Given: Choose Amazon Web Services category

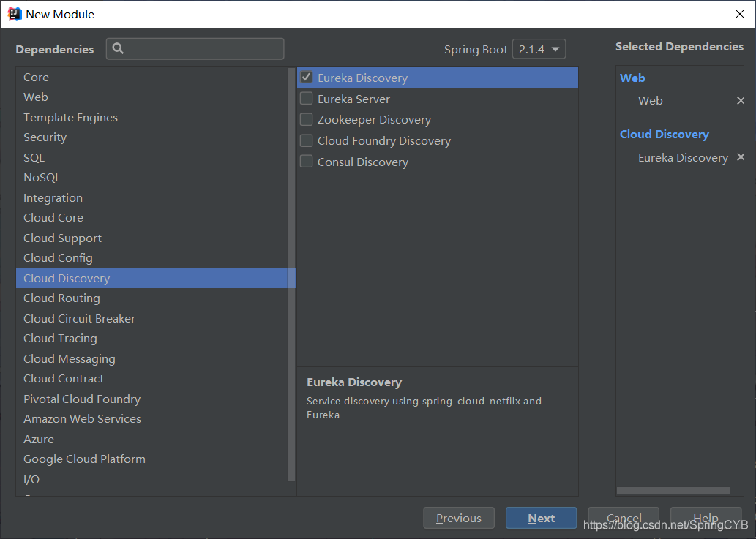Looking at the screenshot, I should click(x=151, y=419).
